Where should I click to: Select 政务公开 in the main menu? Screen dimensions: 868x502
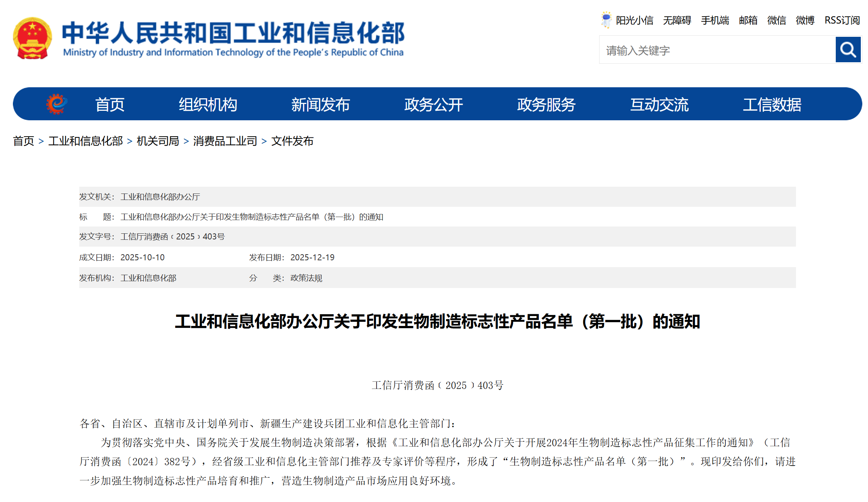pyautogui.click(x=433, y=105)
